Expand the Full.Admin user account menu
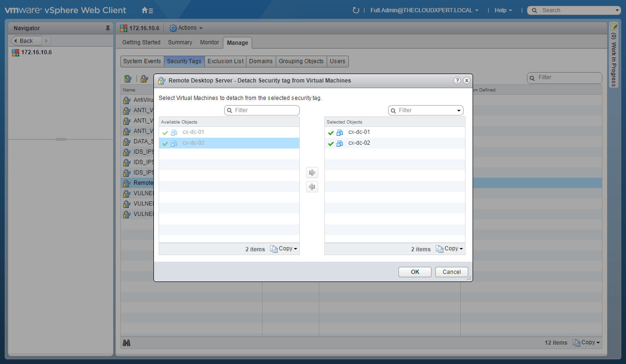The height and width of the screenshot is (364, 626). 424,10
